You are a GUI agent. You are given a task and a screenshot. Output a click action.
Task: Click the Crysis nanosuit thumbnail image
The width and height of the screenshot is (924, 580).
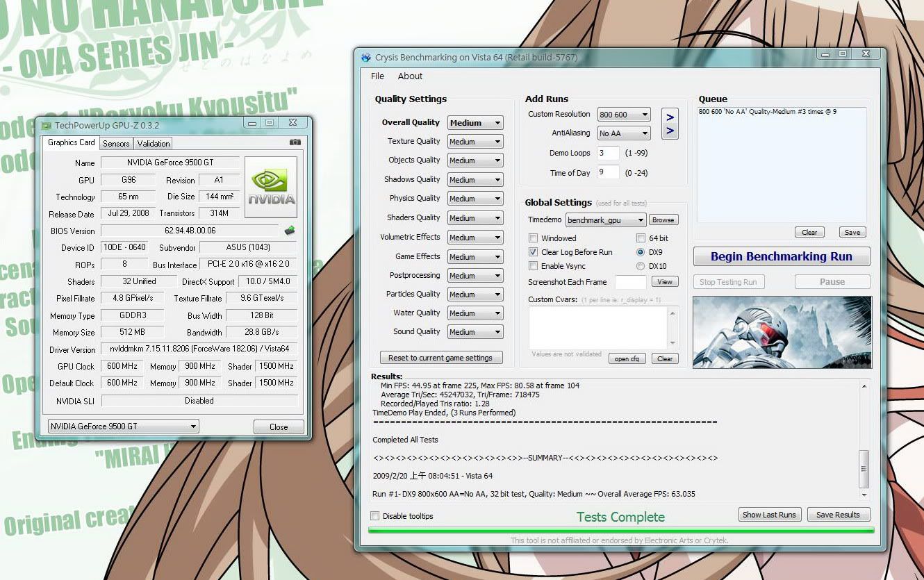(x=782, y=332)
